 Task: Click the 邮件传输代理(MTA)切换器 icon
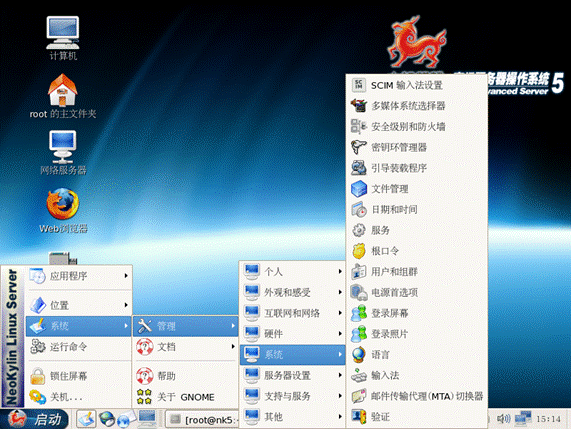(359, 396)
